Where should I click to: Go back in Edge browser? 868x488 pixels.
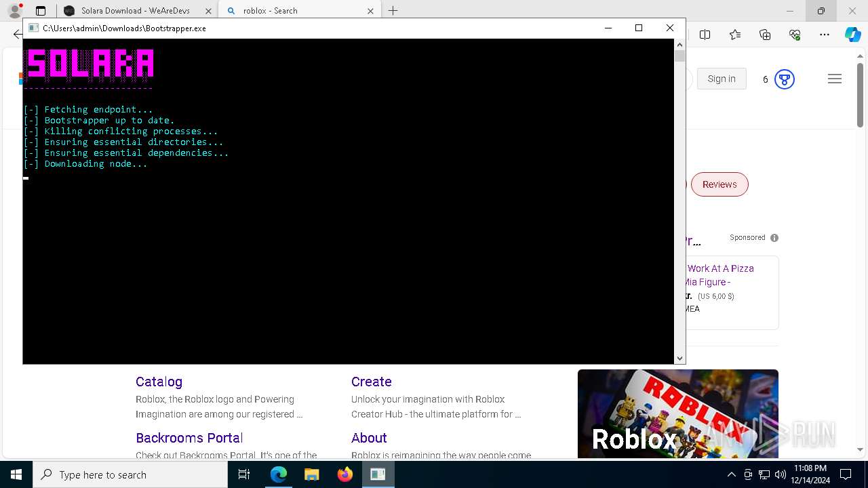click(18, 35)
